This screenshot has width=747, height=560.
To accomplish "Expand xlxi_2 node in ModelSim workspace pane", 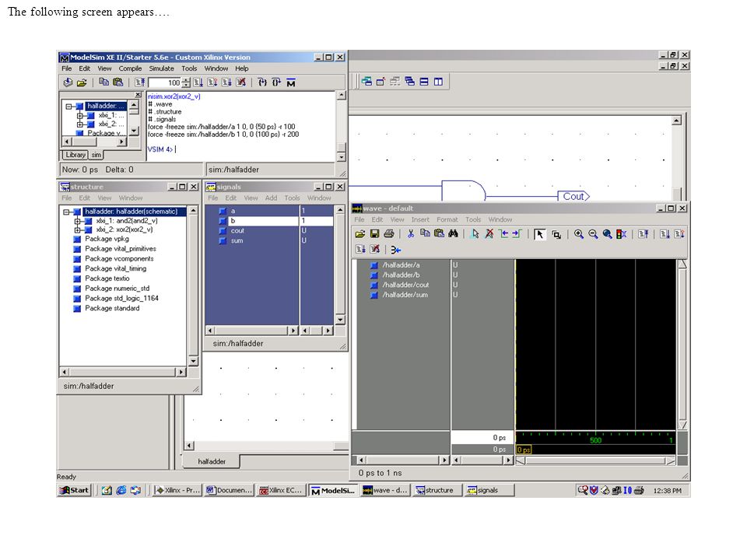I will click(80, 124).
